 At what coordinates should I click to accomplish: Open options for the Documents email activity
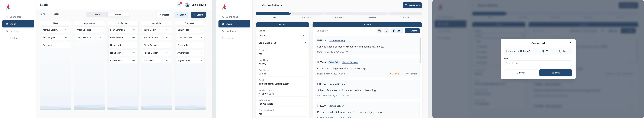[415, 84]
